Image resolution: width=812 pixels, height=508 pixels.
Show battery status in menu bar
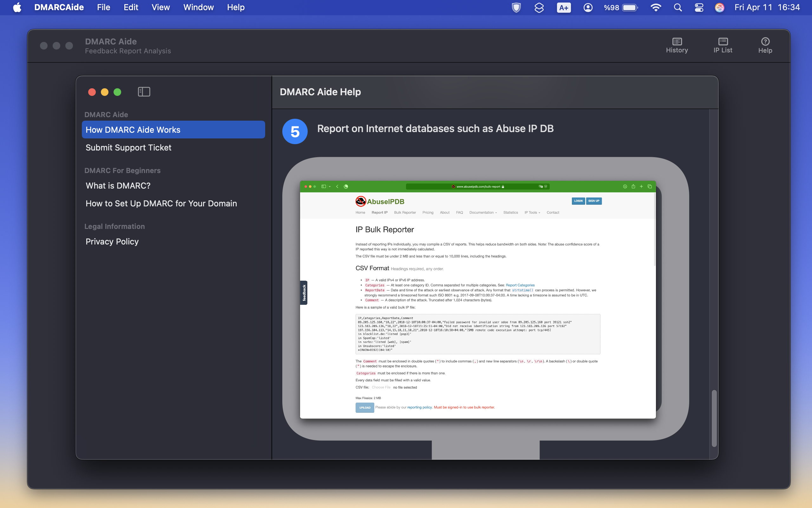621,7
